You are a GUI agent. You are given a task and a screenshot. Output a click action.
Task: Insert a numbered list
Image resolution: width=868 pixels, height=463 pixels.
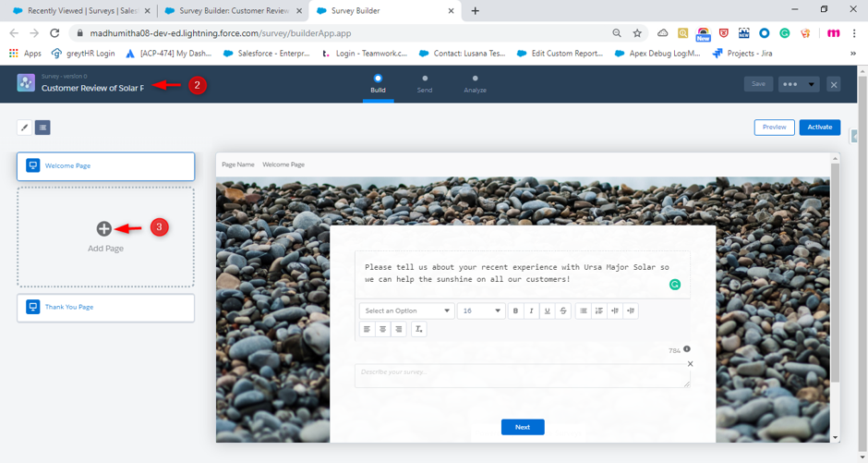tap(599, 311)
